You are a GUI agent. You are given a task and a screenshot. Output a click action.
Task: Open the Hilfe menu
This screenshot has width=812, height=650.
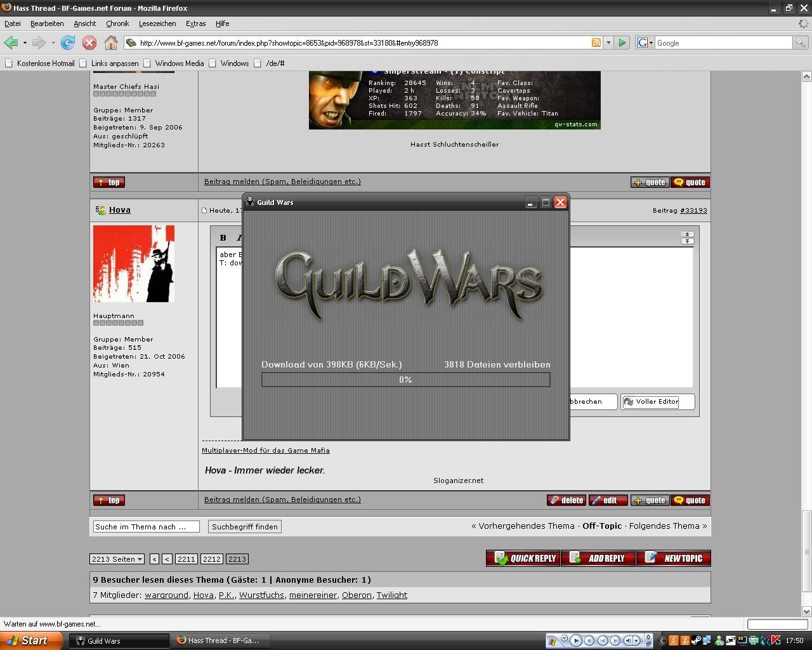coord(222,23)
